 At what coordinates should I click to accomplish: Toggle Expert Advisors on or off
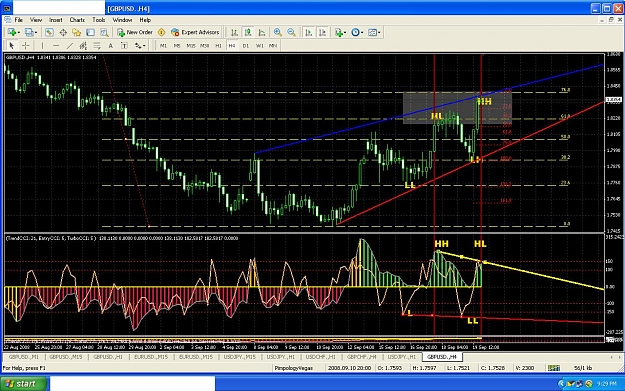pos(195,32)
